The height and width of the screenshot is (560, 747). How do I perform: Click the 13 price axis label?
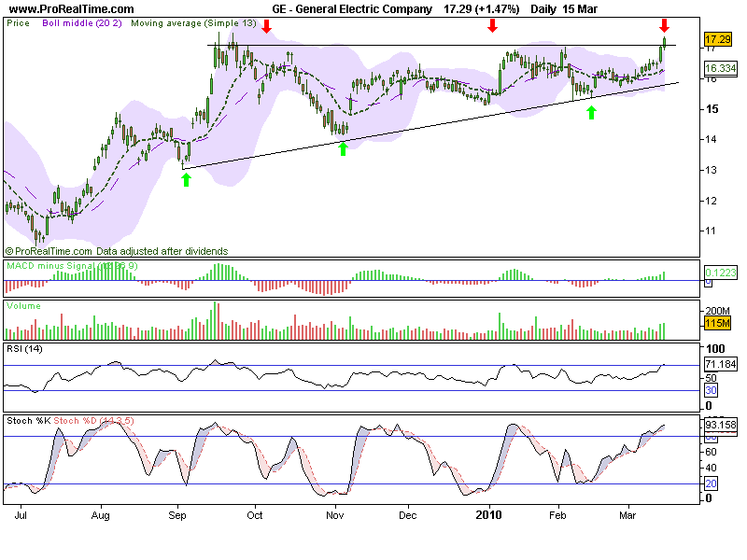tap(711, 170)
